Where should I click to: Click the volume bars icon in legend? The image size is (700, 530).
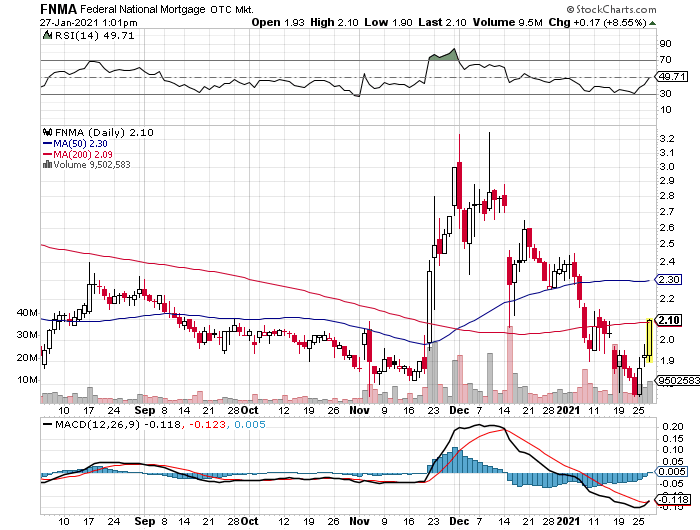pyautogui.click(x=47, y=165)
